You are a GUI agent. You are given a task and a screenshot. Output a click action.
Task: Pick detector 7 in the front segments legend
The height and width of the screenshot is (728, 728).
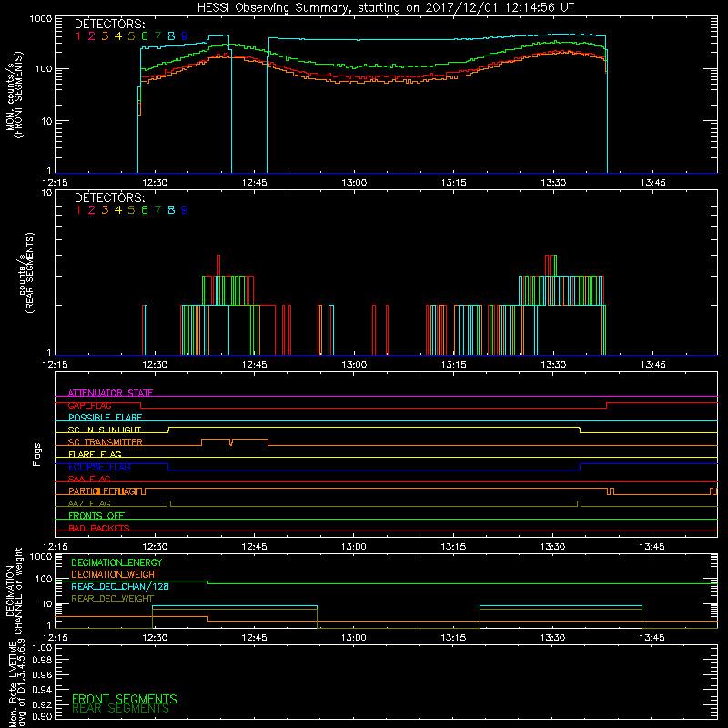pos(157,36)
